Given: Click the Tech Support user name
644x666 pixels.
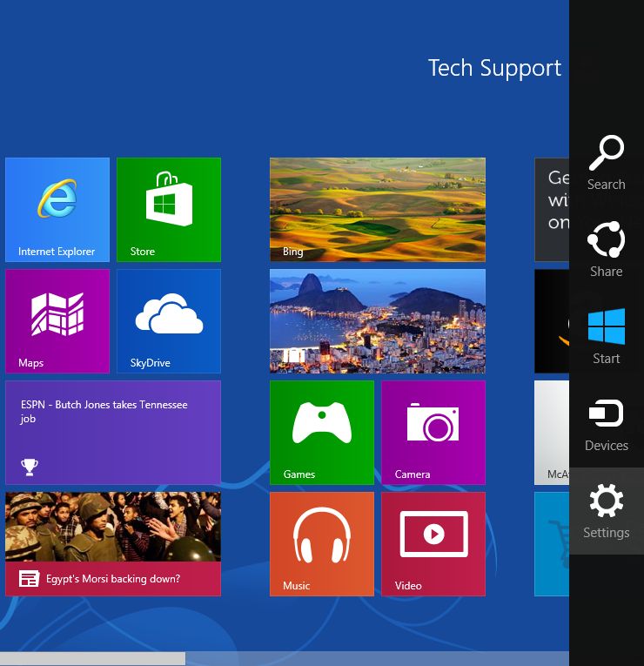Looking at the screenshot, I should (x=494, y=69).
